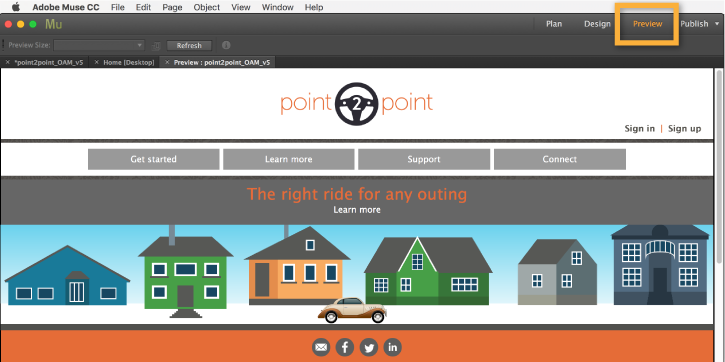
Task: Click the Sign in link
Action: tap(639, 129)
